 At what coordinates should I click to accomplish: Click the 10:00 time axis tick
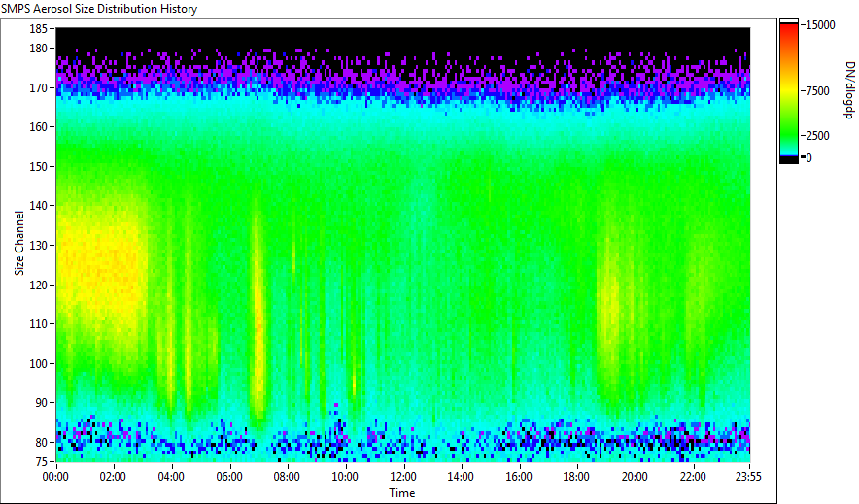pos(345,477)
